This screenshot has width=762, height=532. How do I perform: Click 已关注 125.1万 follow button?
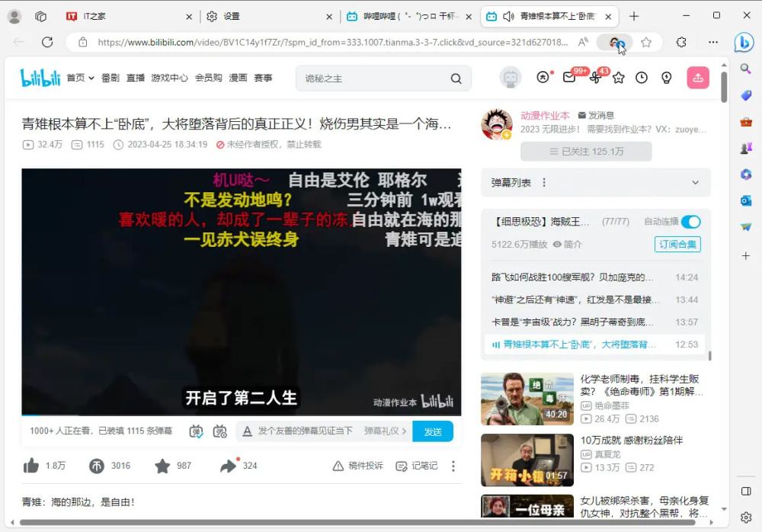pyautogui.click(x=586, y=152)
